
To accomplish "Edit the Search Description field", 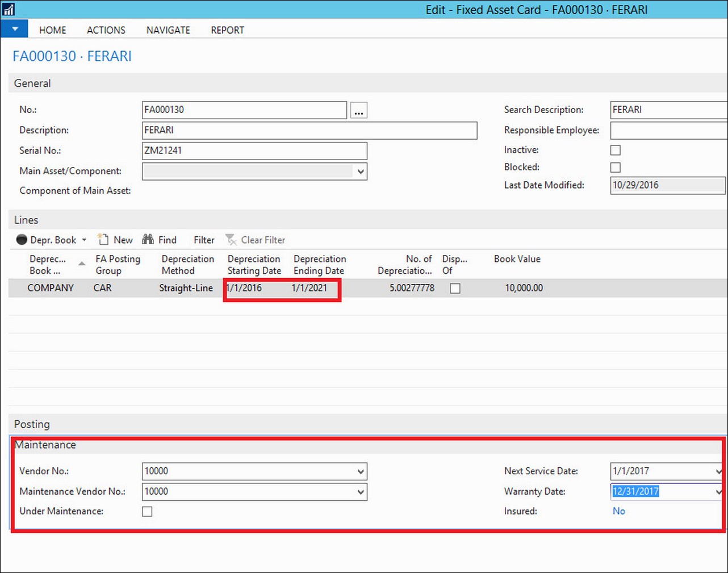I will [x=669, y=110].
